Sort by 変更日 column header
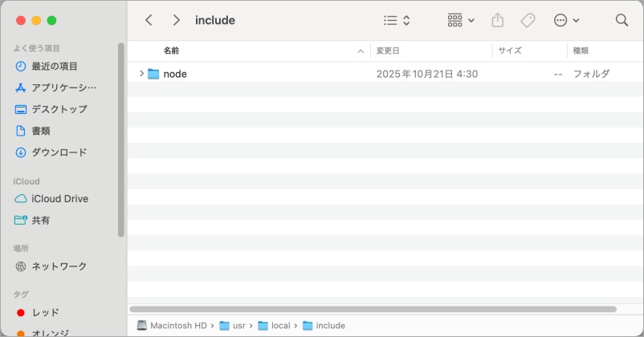 click(388, 51)
